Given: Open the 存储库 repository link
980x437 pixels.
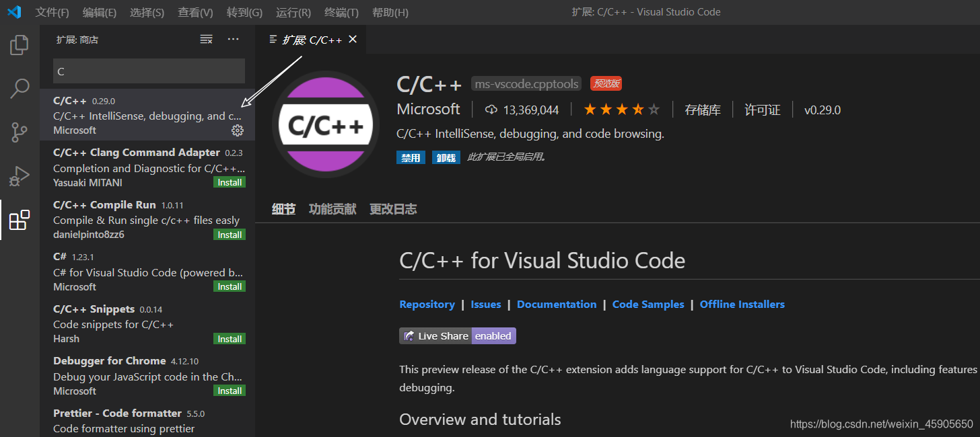Looking at the screenshot, I should 703,110.
